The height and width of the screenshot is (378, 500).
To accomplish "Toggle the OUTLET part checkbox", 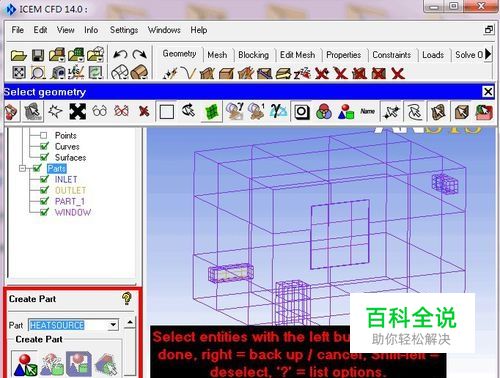I will coord(44,190).
